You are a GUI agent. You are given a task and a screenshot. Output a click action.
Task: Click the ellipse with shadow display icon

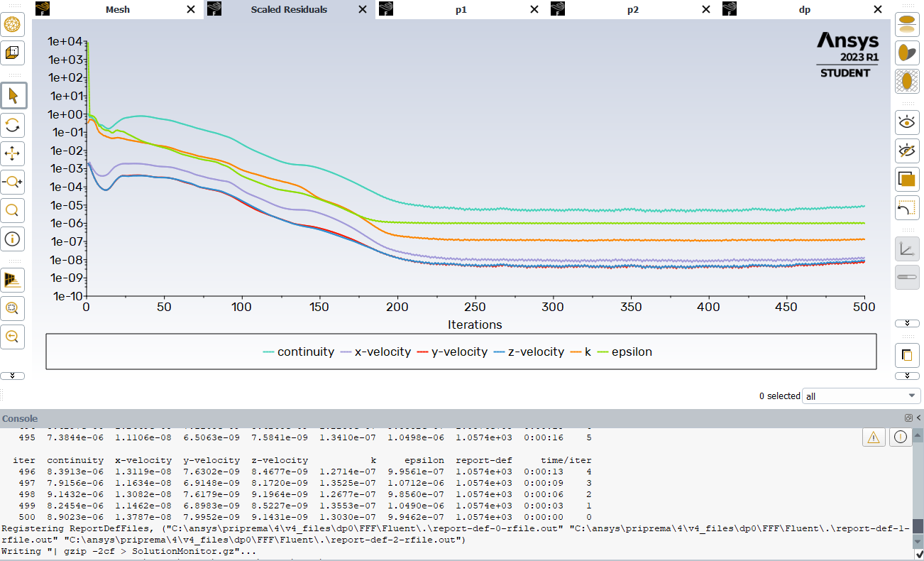[x=907, y=24]
